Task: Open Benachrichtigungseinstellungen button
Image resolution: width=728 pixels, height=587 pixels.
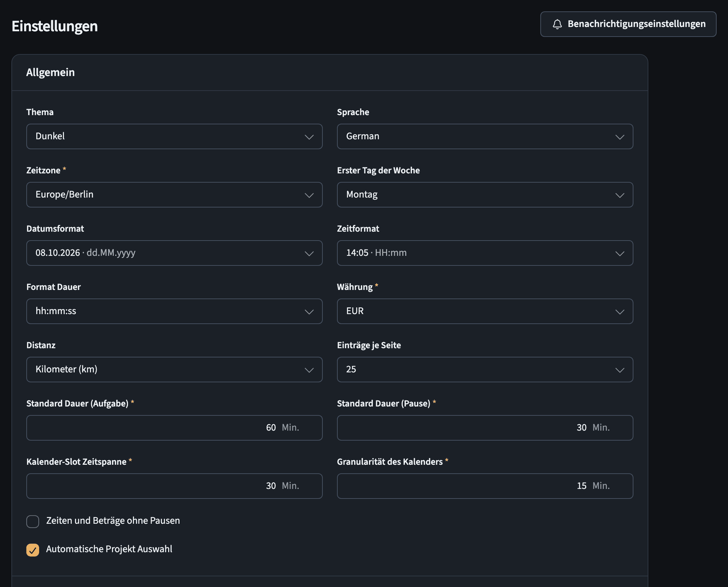Action: (x=628, y=24)
